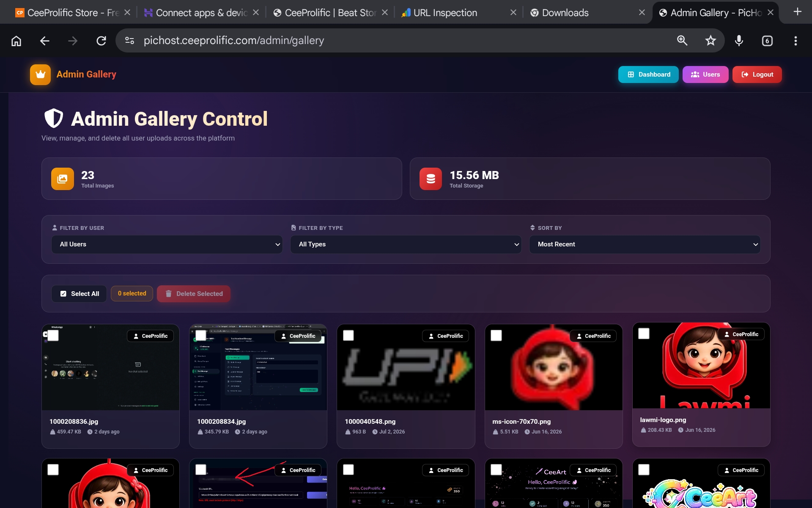Image resolution: width=812 pixels, height=508 pixels.
Task: Open the site settings icon in the address bar
Action: (129, 41)
